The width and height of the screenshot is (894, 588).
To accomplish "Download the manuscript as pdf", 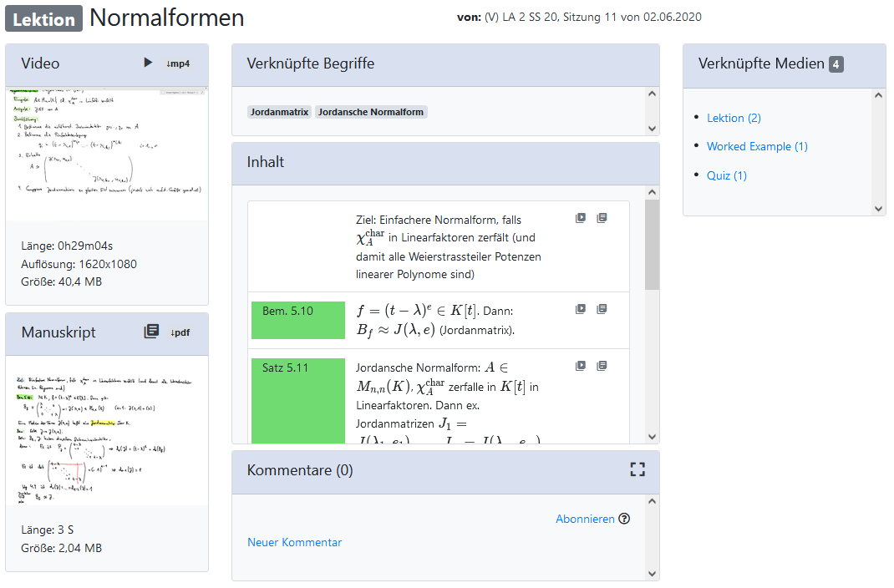I will [179, 332].
